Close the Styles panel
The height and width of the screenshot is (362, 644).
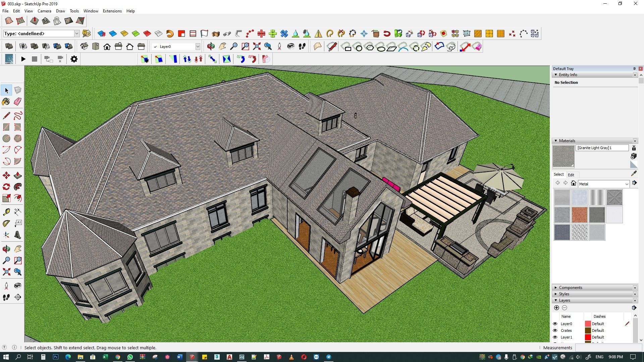(635, 294)
